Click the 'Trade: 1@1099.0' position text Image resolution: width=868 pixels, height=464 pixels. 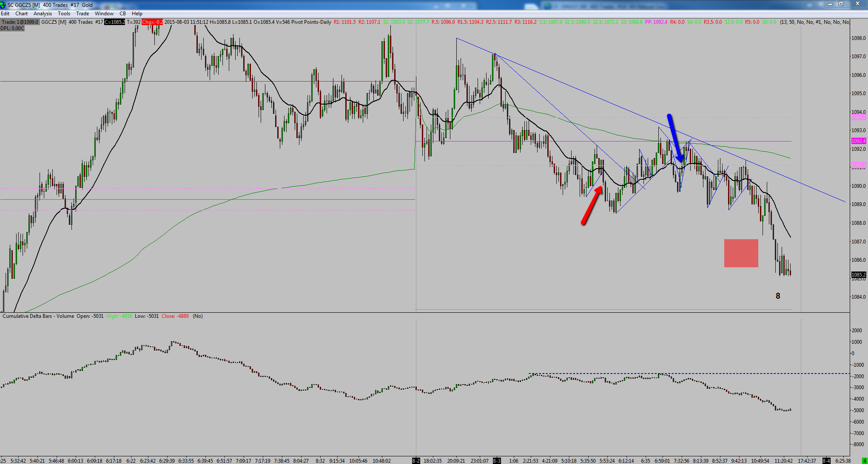(x=20, y=22)
